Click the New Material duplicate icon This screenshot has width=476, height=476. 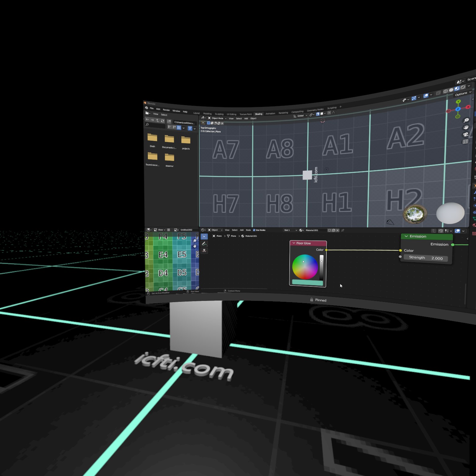pyautogui.click(x=334, y=230)
